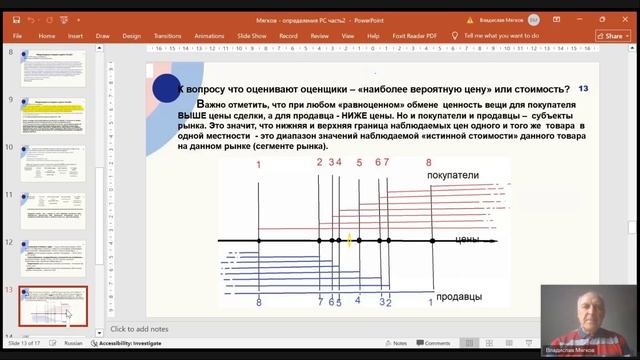This screenshot has height=360, width=640.
Task: Click the Undo arrow icon
Action: point(31,20)
